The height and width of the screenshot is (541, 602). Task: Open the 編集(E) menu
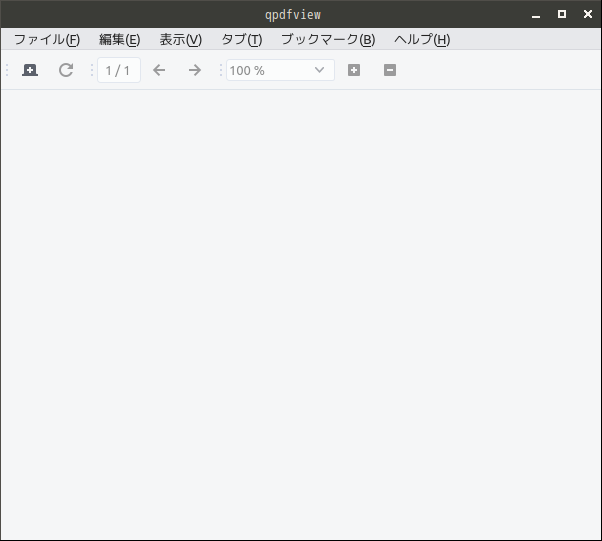click(119, 40)
